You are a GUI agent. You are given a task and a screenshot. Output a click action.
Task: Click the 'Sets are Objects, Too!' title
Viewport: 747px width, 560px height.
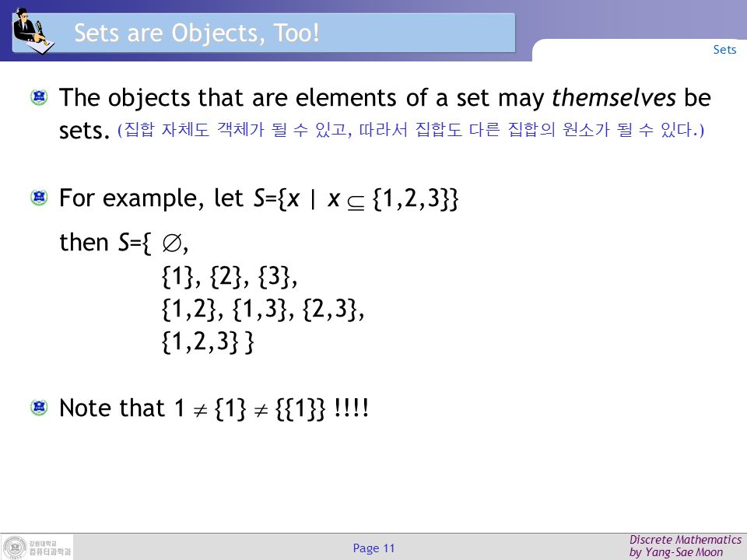[x=197, y=33]
